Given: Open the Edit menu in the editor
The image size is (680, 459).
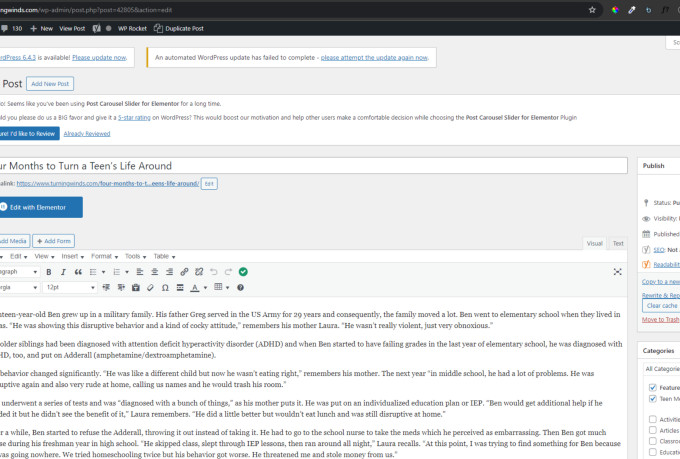Looking at the screenshot, I should click(x=19, y=256).
